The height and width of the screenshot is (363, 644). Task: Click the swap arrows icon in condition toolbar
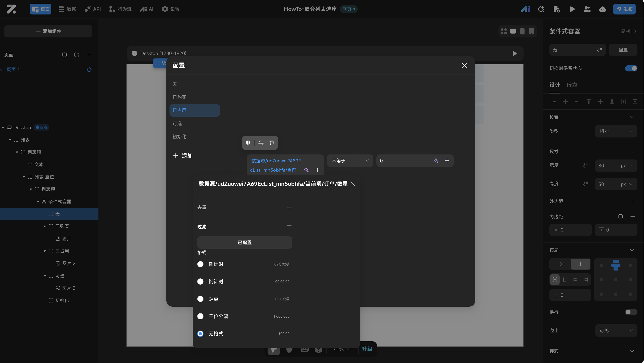pyautogui.click(x=261, y=143)
